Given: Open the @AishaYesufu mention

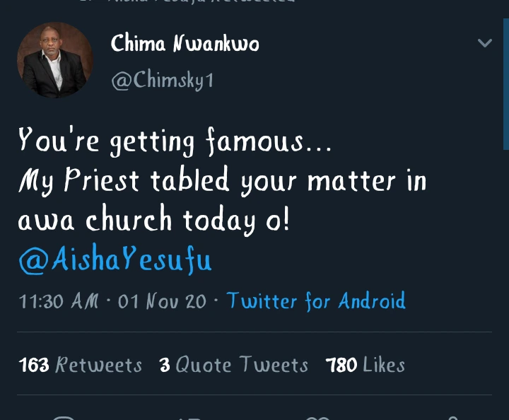Looking at the screenshot, I should (115, 261).
